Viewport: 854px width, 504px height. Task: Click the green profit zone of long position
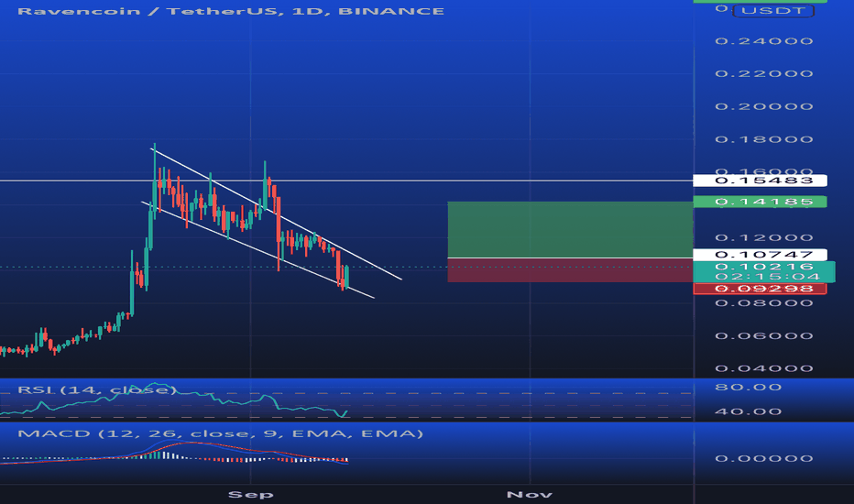570,229
